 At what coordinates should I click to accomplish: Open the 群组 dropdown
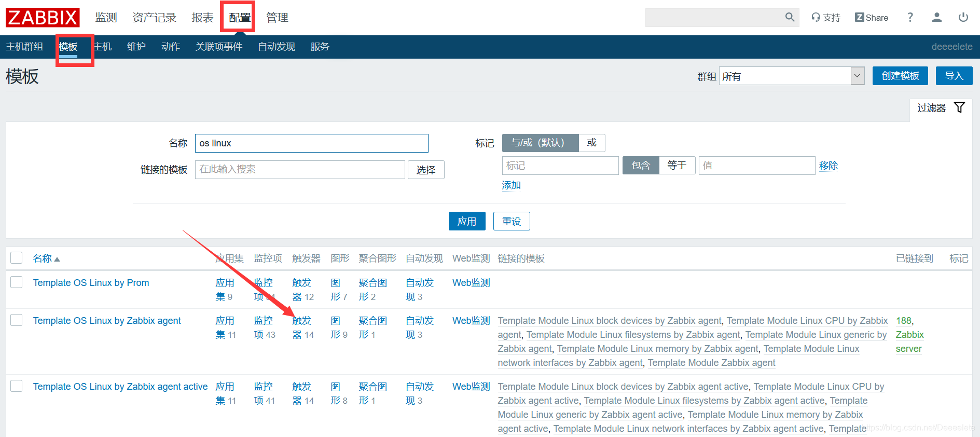pyautogui.click(x=792, y=76)
